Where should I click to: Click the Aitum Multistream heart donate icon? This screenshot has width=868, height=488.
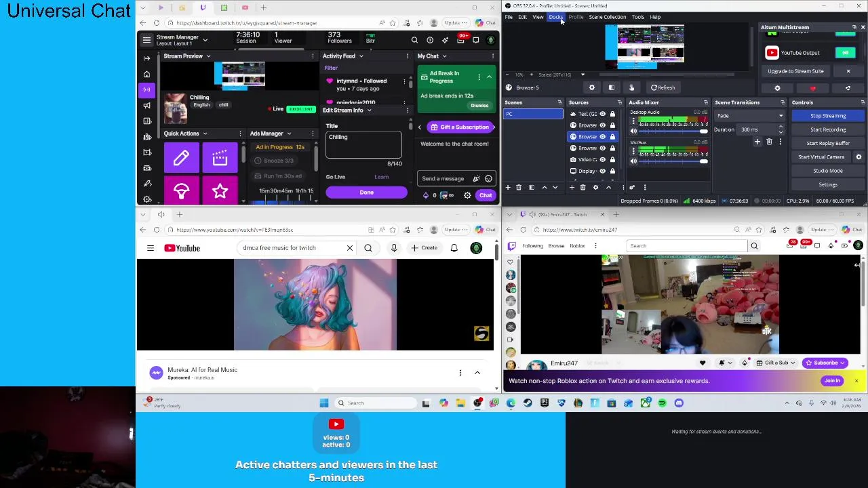(x=813, y=88)
